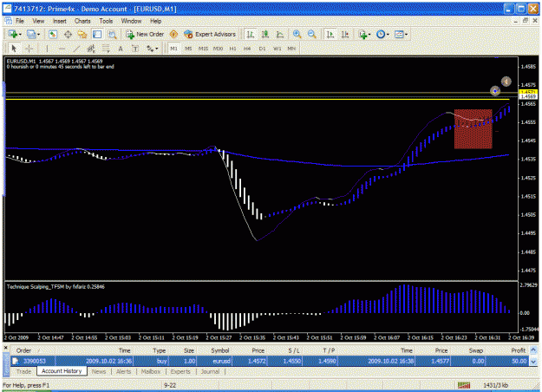Switch to bar chart view

click(x=251, y=34)
